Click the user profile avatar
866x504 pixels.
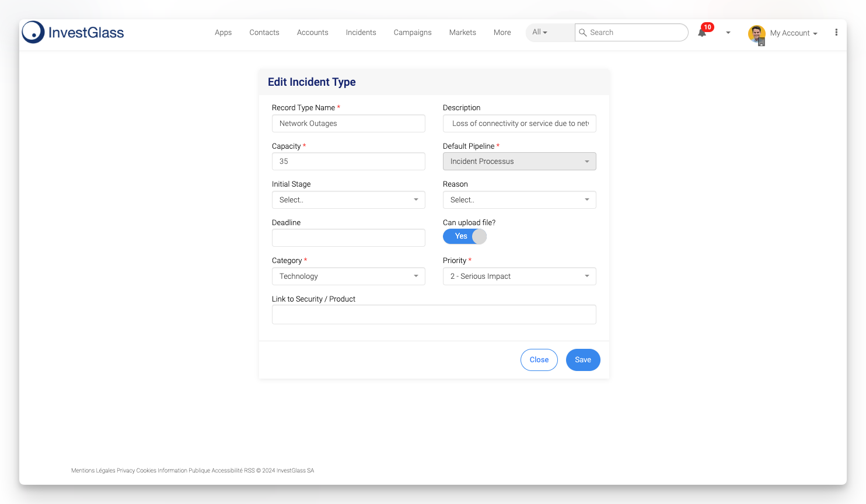756,34
